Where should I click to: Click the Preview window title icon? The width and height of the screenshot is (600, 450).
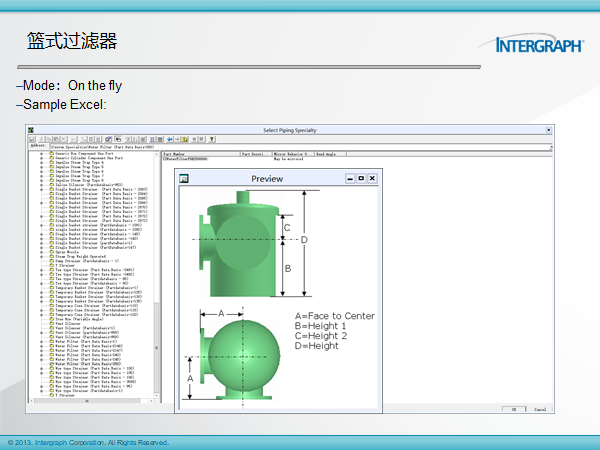pos(184,178)
